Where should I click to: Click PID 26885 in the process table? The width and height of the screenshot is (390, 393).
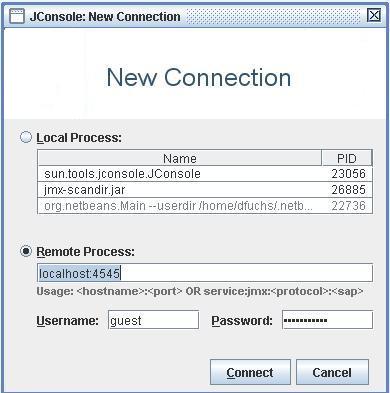coord(348,190)
